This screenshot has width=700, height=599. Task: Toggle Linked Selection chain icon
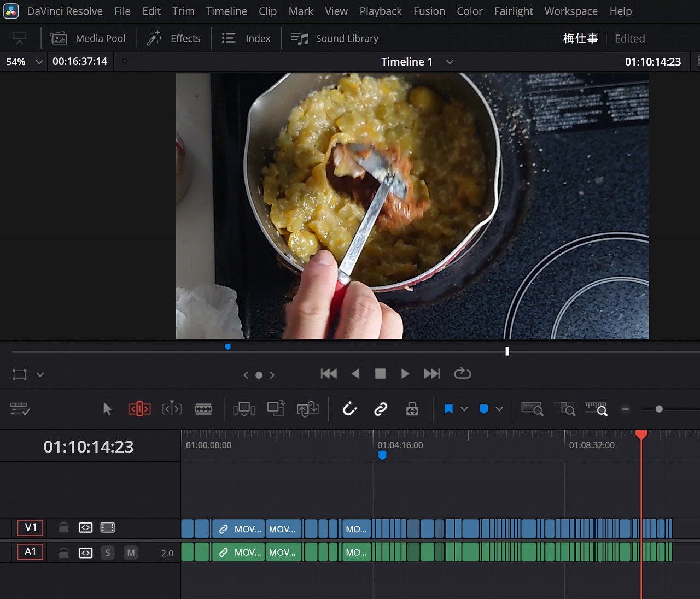[x=381, y=409]
